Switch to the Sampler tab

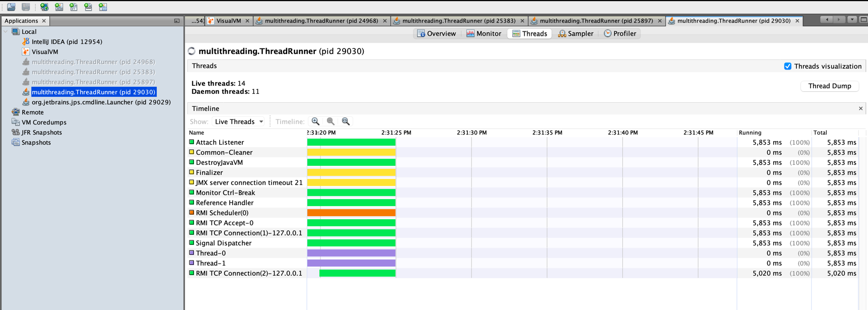coord(575,33)
